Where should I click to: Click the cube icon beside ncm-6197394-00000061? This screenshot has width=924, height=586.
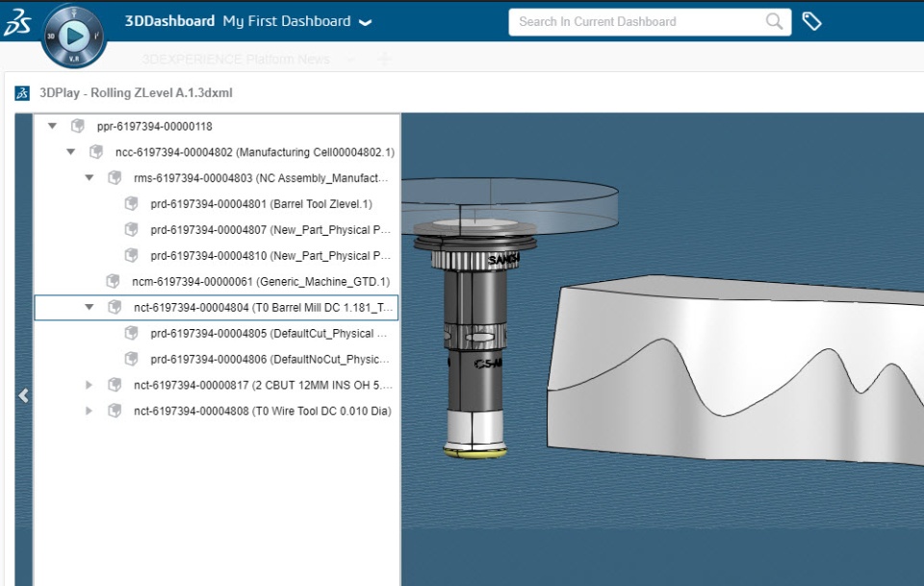point(113,282)
